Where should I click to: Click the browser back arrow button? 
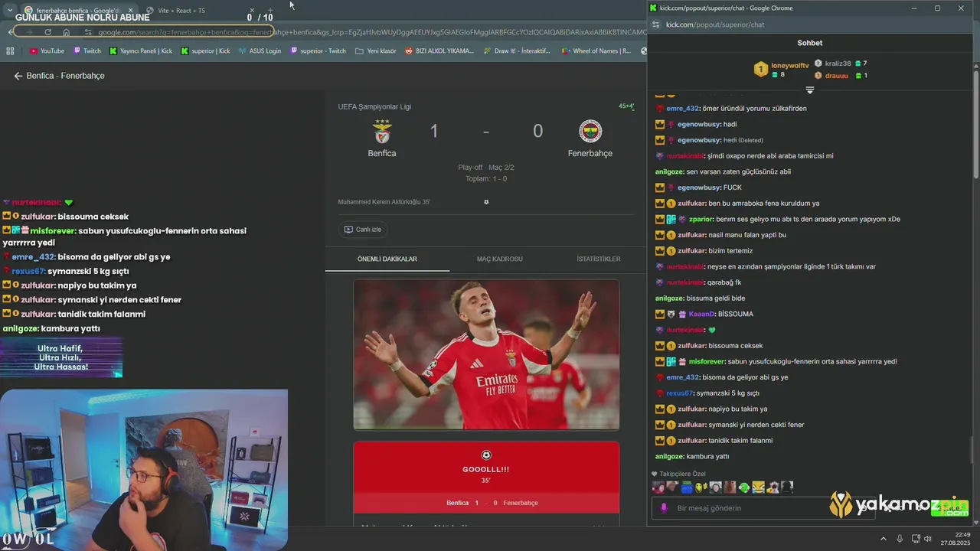point(11,32)
